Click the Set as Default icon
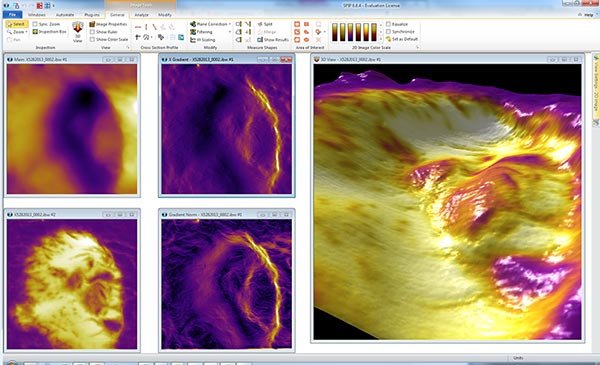The height and width of the screenshot is (365, 600). pos(388,39)
